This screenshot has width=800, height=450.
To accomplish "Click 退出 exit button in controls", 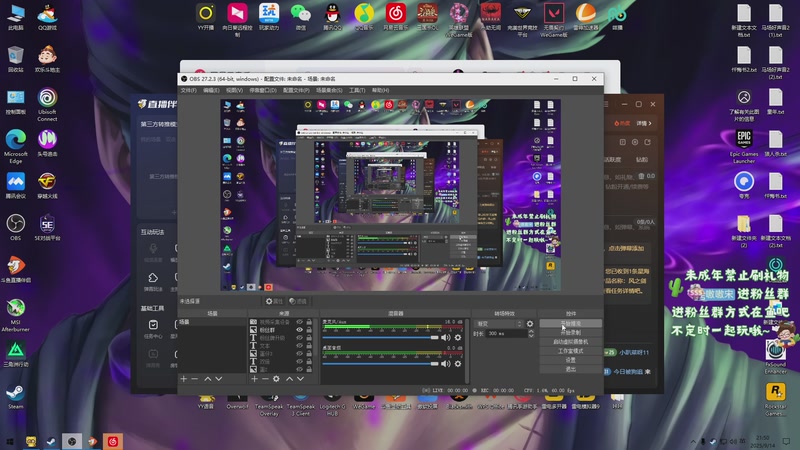I will pos(570,369).
